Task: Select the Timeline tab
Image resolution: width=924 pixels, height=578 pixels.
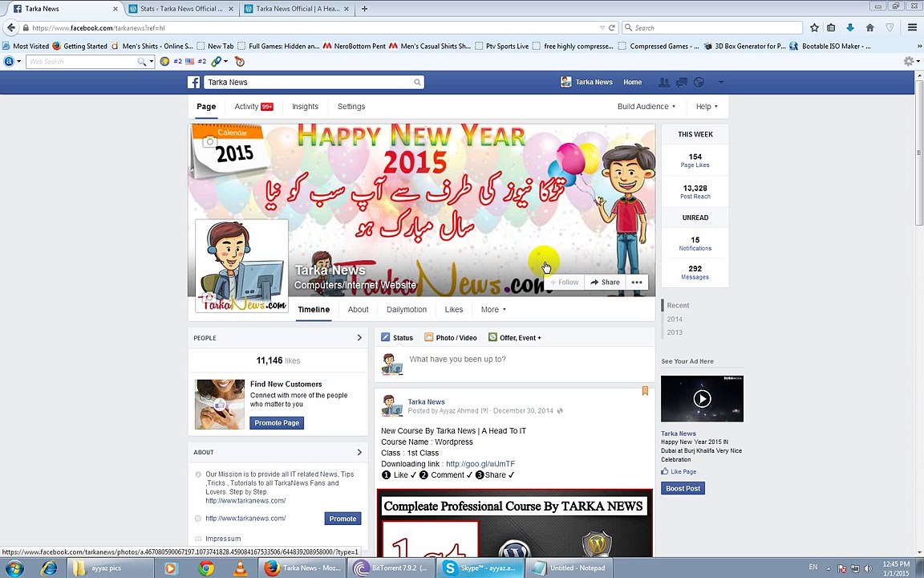Action: (314, 310)
